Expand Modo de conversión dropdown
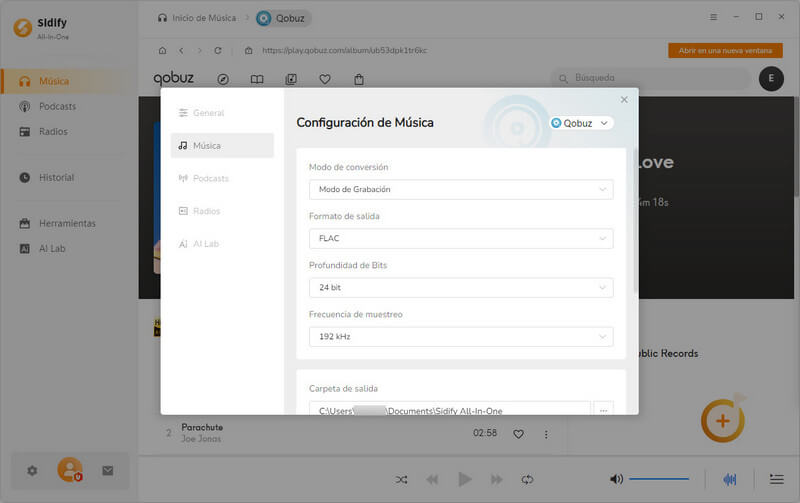 (461, 189)
